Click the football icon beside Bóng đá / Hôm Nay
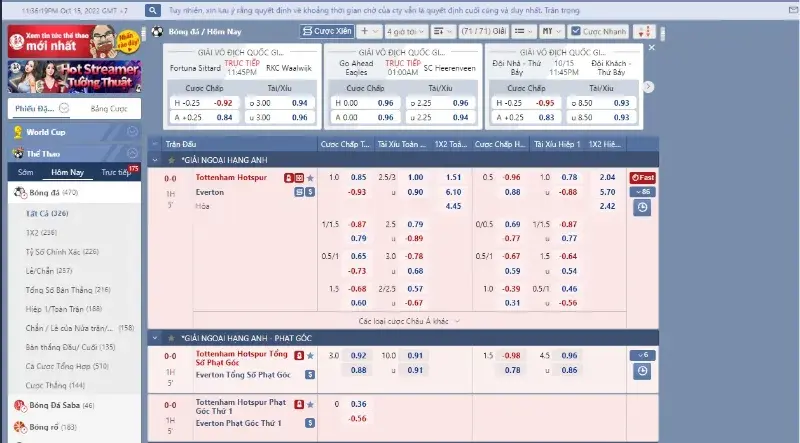The width and height of the screenshot is (800, 443). point(157,32)
